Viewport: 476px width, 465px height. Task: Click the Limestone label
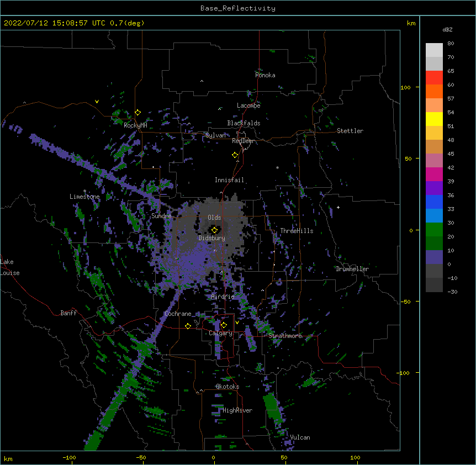pos(84,197)
